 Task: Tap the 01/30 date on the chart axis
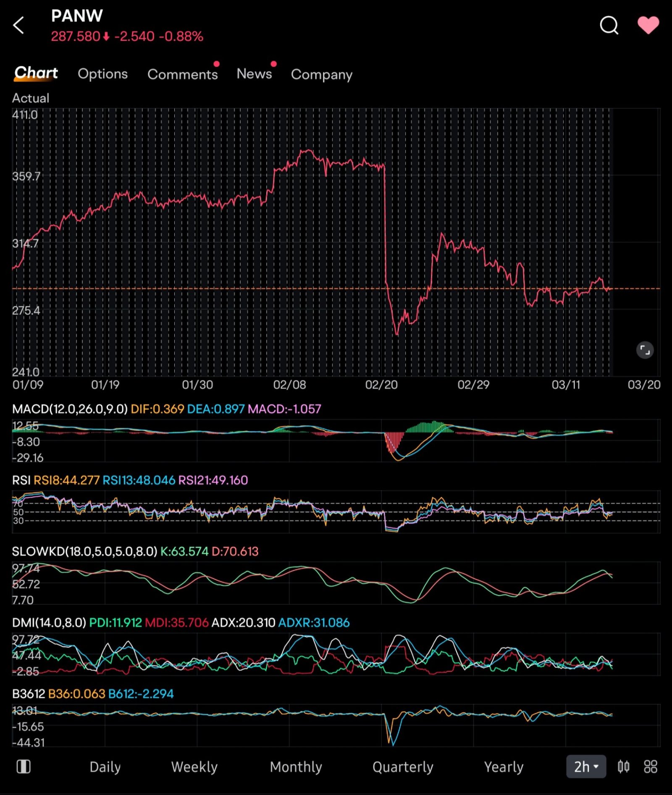coord(197,385)
